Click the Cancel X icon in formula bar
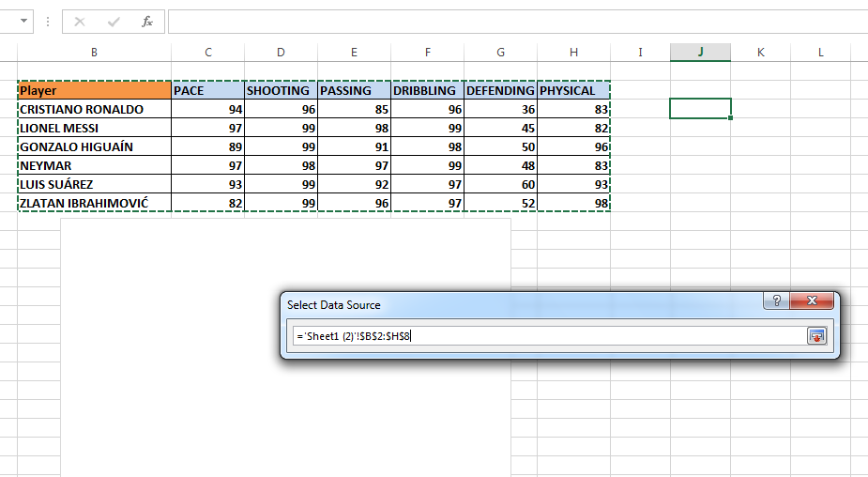 80,22
